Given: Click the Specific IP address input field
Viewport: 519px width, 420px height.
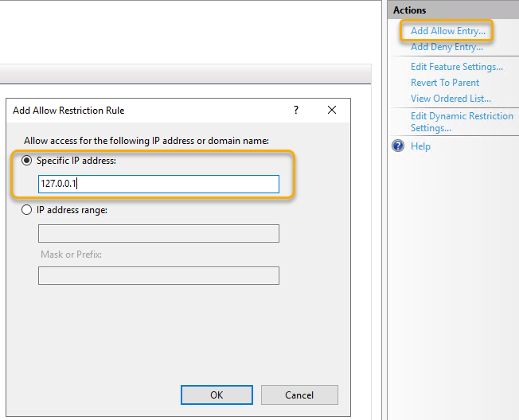Looking at the screenshot, I should (x=158, y=184).
